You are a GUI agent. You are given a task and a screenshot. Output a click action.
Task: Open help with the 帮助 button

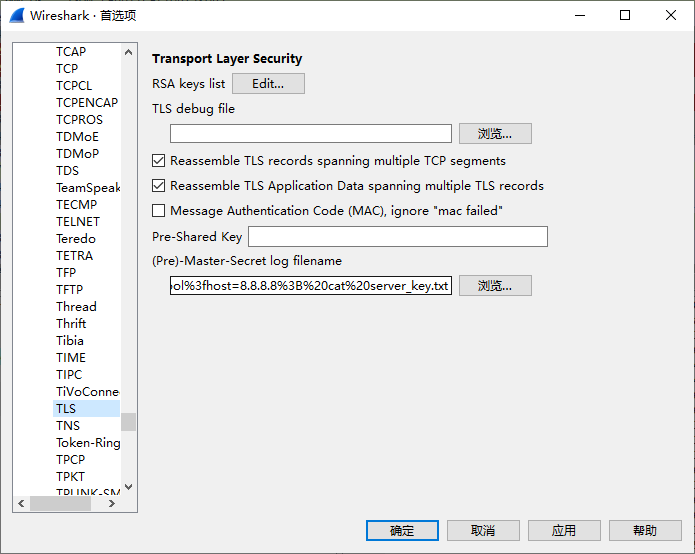645,531
